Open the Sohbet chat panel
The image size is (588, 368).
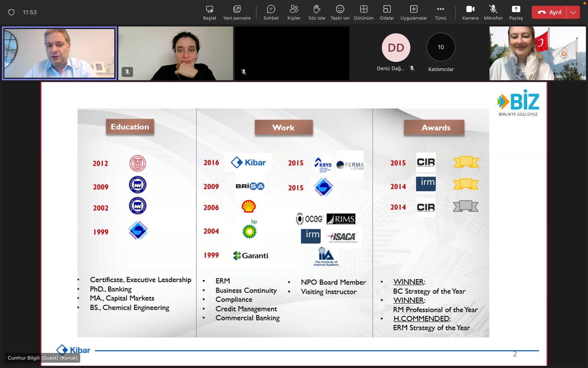(x=271, y=13)
